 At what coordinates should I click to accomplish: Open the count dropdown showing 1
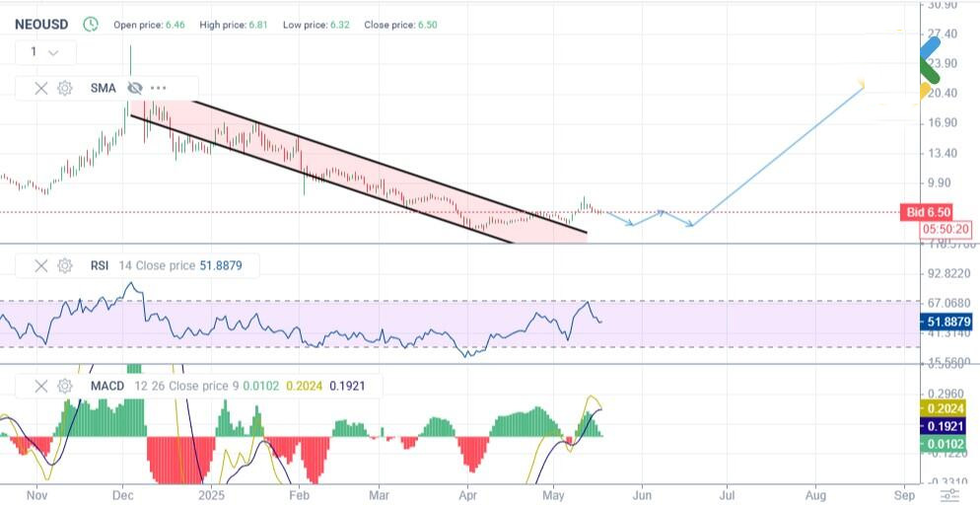click(x=44, y=52)
